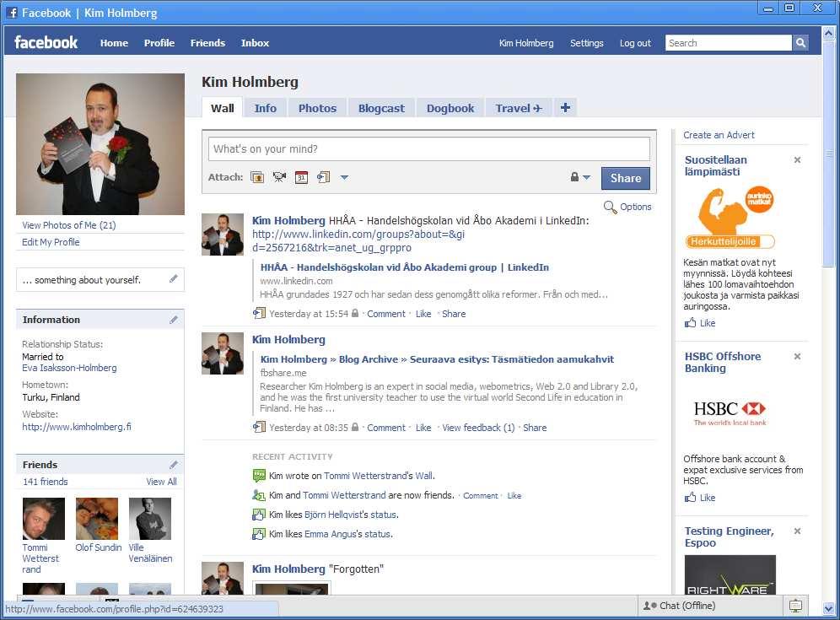This screenshot has height=620, width=840.
Task: Attach a photo using the photo icon
Action: pyautogui.click(x=257, y=177)
